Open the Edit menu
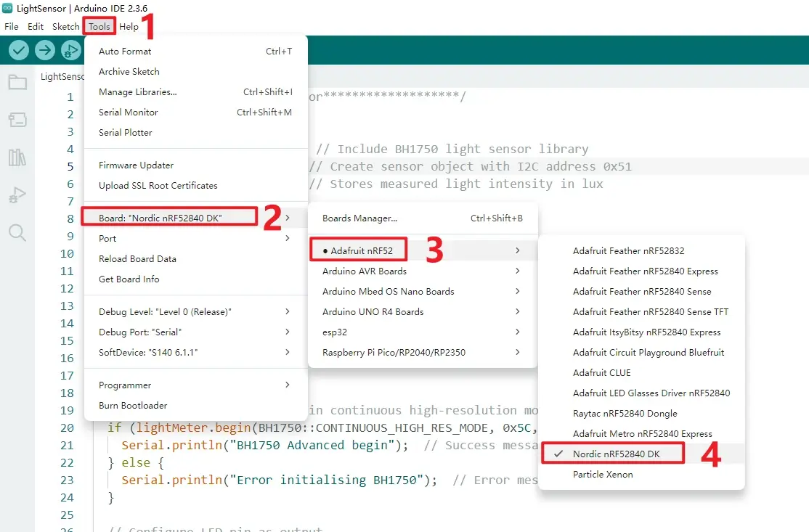The height and width of the screenshot is (532, 809). 36,26
